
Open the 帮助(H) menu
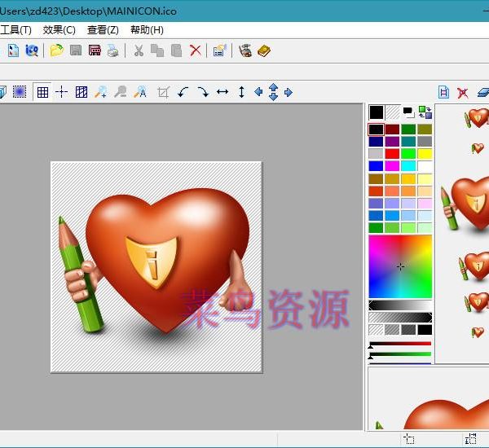pyautogui.click(x=147, y=30)
